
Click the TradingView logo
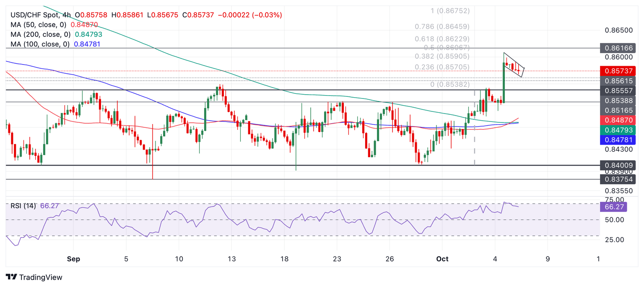pos(34,277)
